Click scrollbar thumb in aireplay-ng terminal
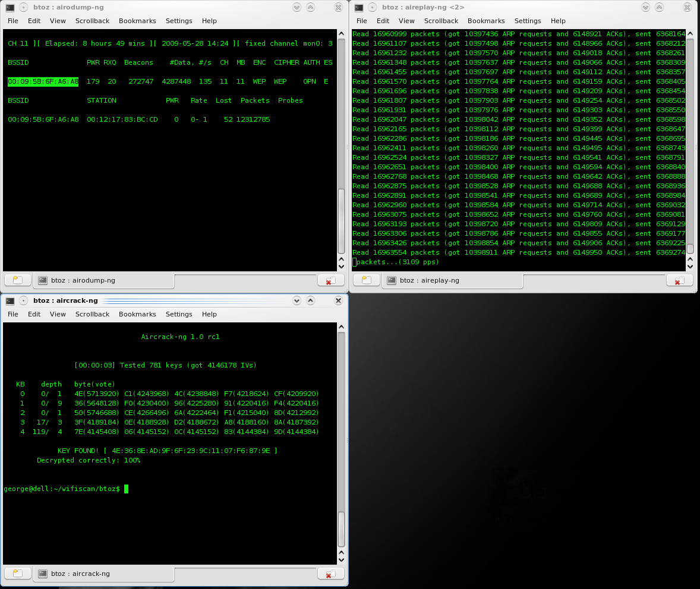Screen dimensions: 700x589 tap(690, 249)
